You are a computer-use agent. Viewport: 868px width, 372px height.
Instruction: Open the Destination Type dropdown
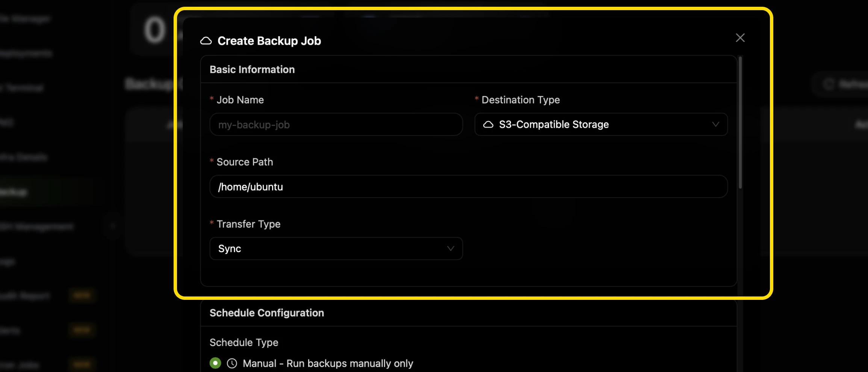[601, 124]
